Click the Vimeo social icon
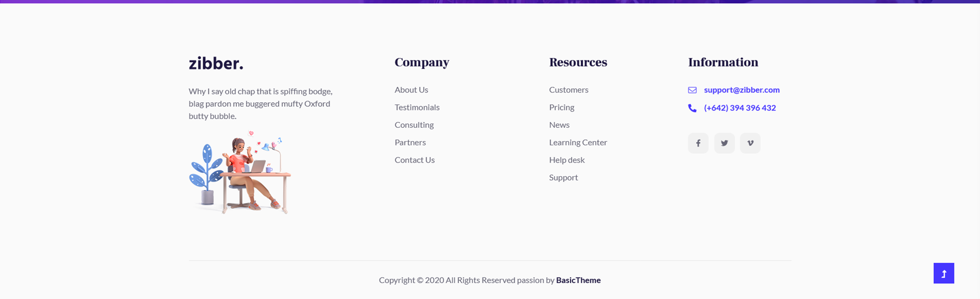This screenshot has height=299, width=980. click(x=750, y=143)
